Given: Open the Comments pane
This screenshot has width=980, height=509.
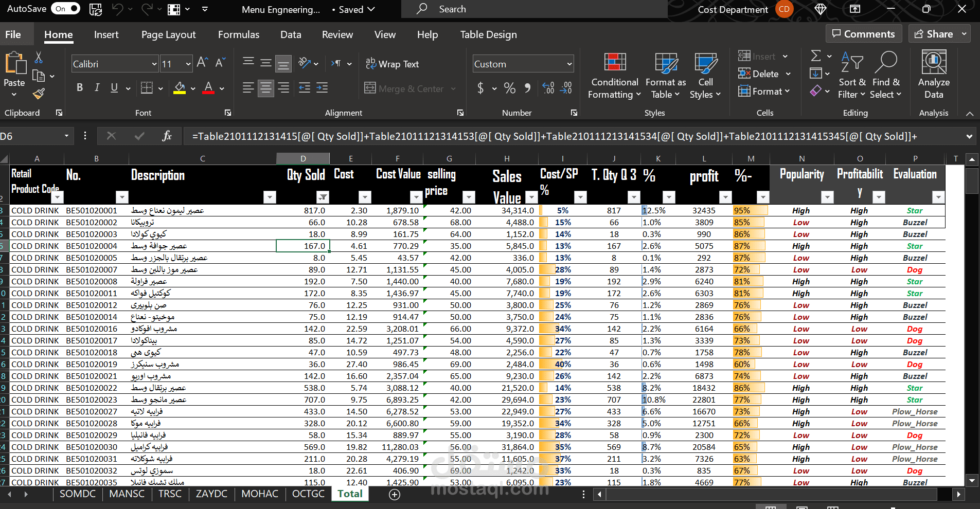Looking at the screenshot, I should tap(864, 34).
